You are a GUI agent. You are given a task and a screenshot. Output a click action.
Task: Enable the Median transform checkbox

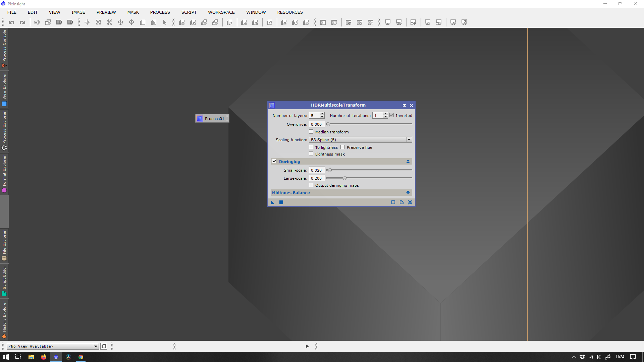point(311,132)
